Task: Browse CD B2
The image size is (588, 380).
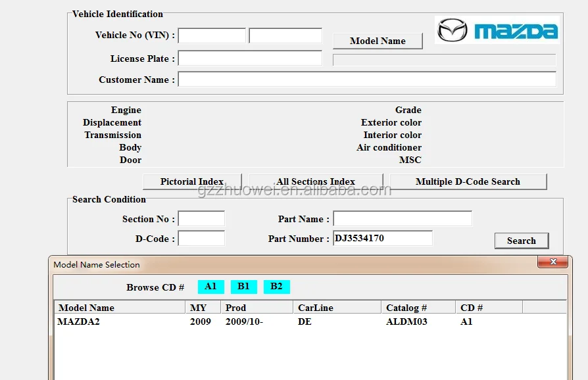Action: tap(276, 287)
